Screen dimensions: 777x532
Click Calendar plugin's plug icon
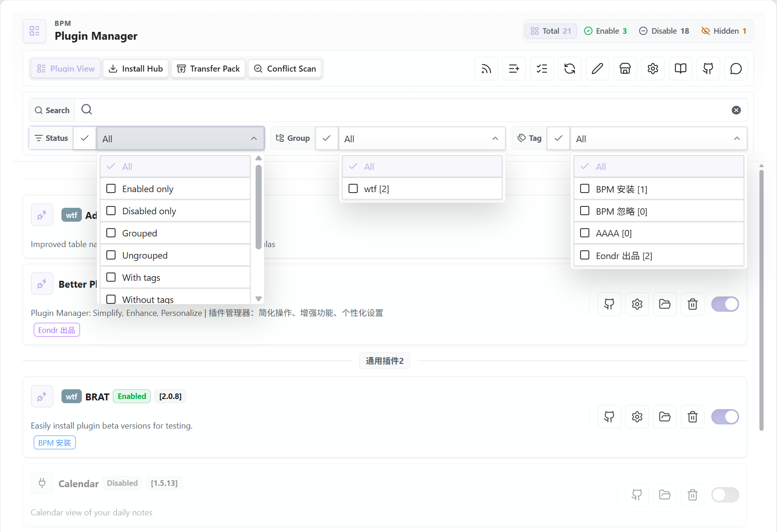coord(42,483)
